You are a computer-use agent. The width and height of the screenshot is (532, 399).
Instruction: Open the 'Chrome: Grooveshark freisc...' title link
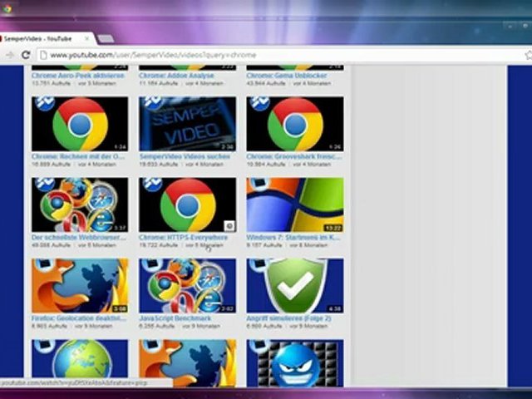click(x=291, y=156)
